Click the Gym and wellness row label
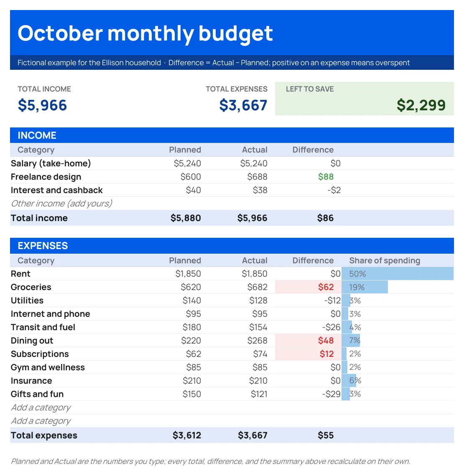 click(x=48, y=367)
